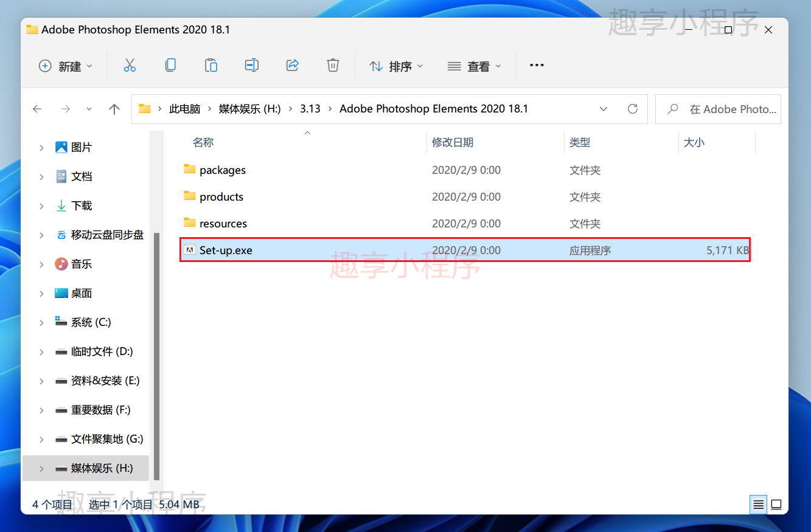Open the See more ellipsis menu
The height and width of the screenshot is (532, 811).
coord(537,66)
